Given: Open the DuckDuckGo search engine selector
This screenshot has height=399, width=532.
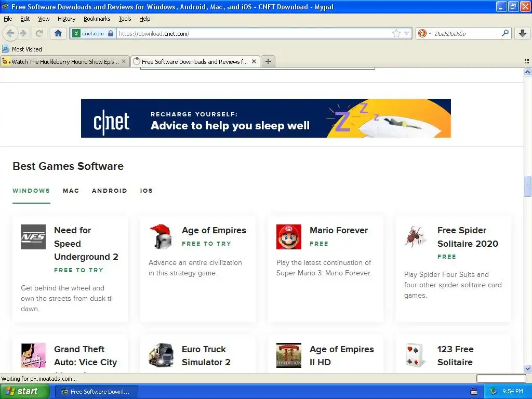Looking at the screenshot, I should [424, 33].
